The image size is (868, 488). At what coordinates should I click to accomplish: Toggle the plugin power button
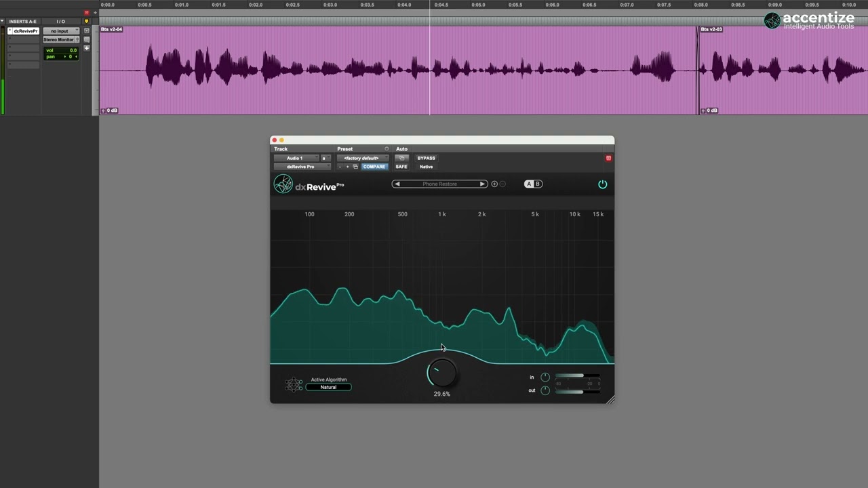click(x=602, y=184)
